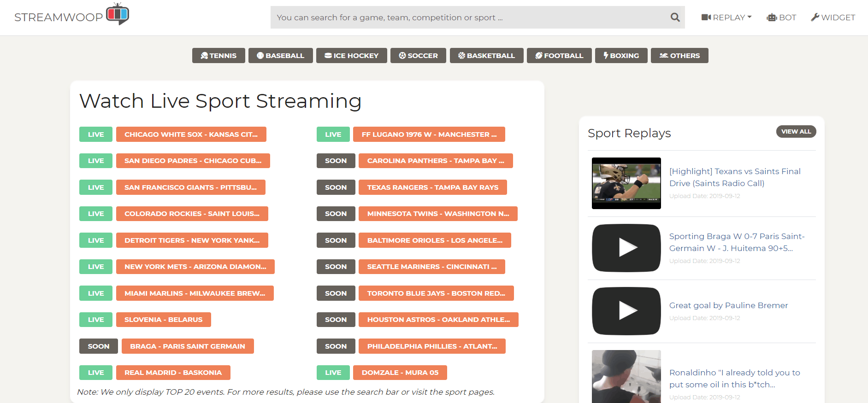Open the Ice Hockey category
Screen dimensions: 868x403
(x=352, y=56)
